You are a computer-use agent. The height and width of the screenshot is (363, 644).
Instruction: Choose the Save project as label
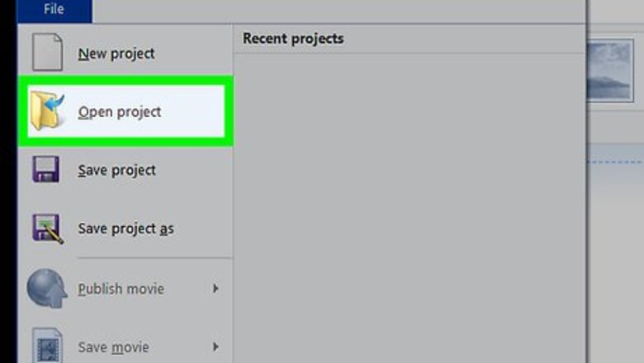coord(125,229)
